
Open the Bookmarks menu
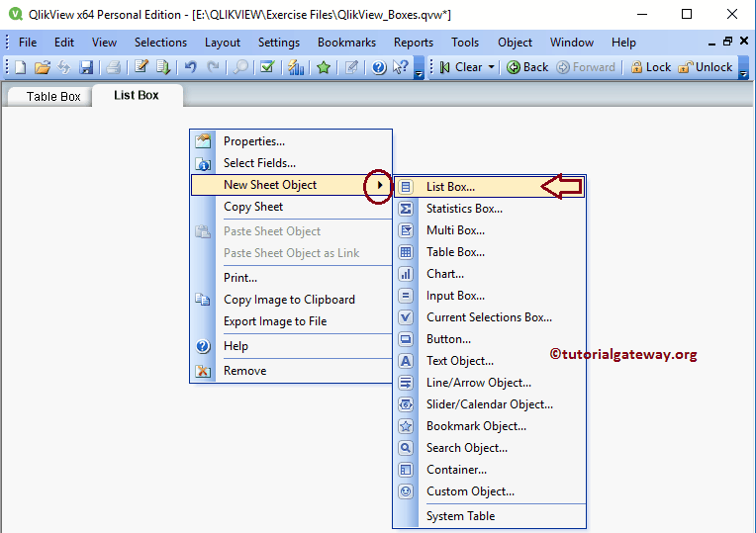click(346, 43)
